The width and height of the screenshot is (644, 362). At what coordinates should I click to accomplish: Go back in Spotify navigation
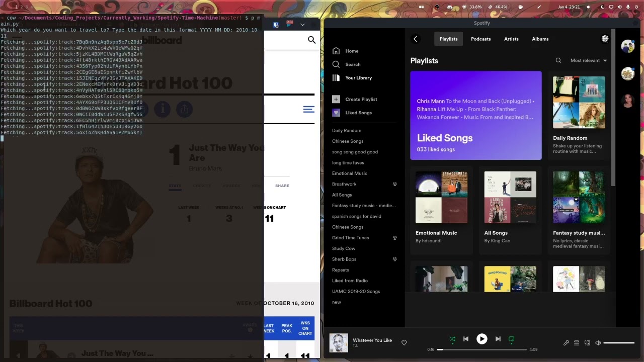tap(416, 39)
